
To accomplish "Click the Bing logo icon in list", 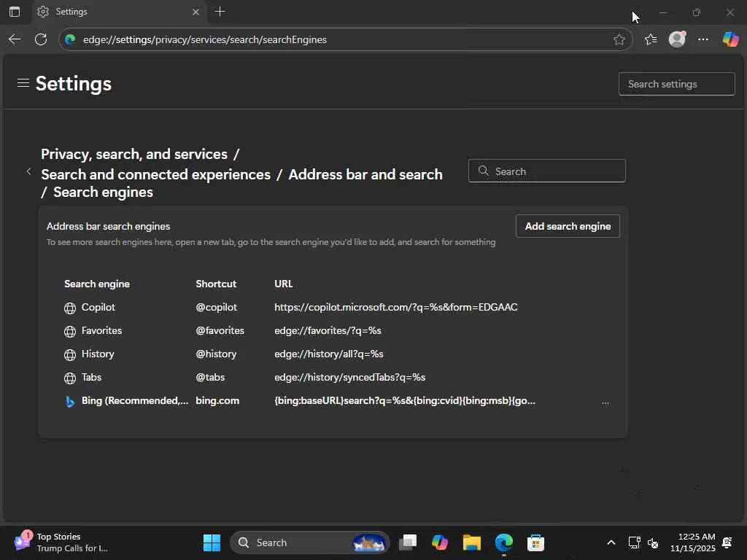I will pos(69,402).
